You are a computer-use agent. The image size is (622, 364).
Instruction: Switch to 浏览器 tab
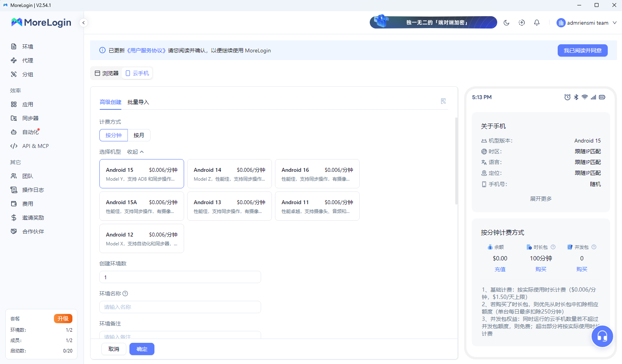click(x=107, y=73)
